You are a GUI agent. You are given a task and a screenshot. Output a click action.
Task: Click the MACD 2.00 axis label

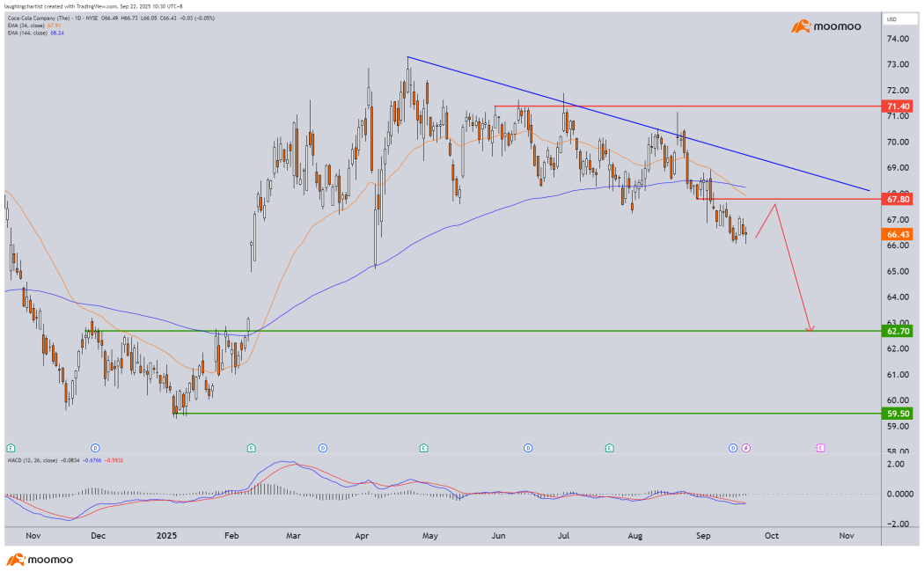895,464
